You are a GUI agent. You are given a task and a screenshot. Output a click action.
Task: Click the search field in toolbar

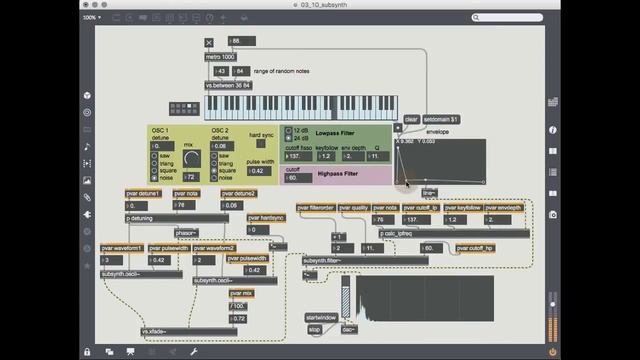point(507,18)
